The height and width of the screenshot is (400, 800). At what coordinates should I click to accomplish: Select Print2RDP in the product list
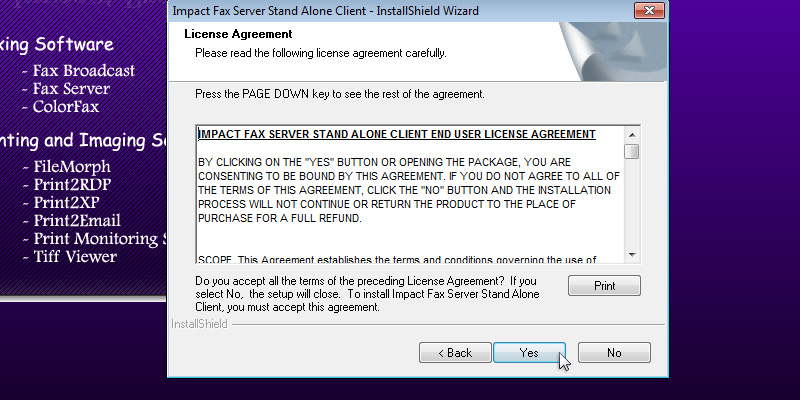tap(72, 185)
